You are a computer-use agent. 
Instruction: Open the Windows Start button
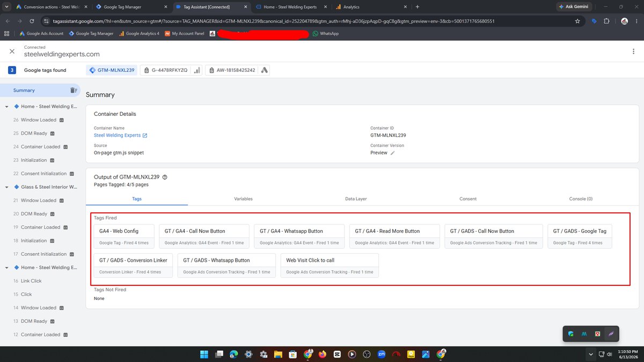coord(204,354)
